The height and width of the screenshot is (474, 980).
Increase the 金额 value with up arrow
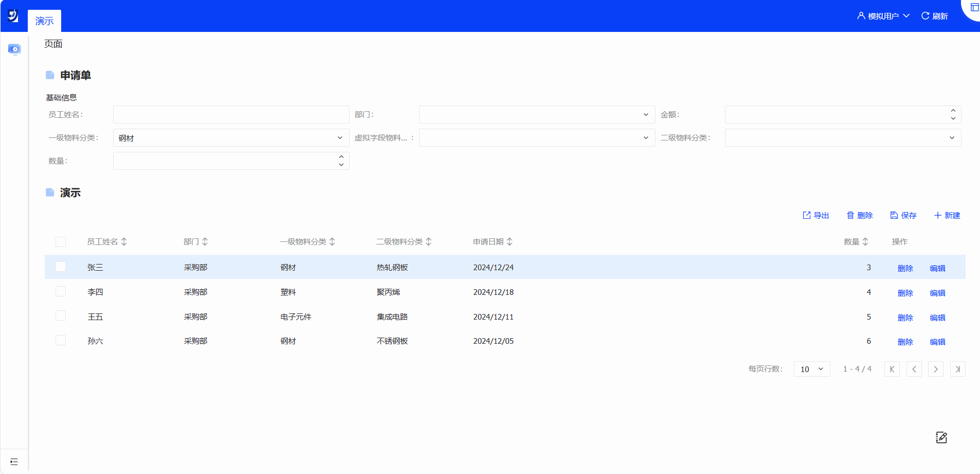[953, 111]
